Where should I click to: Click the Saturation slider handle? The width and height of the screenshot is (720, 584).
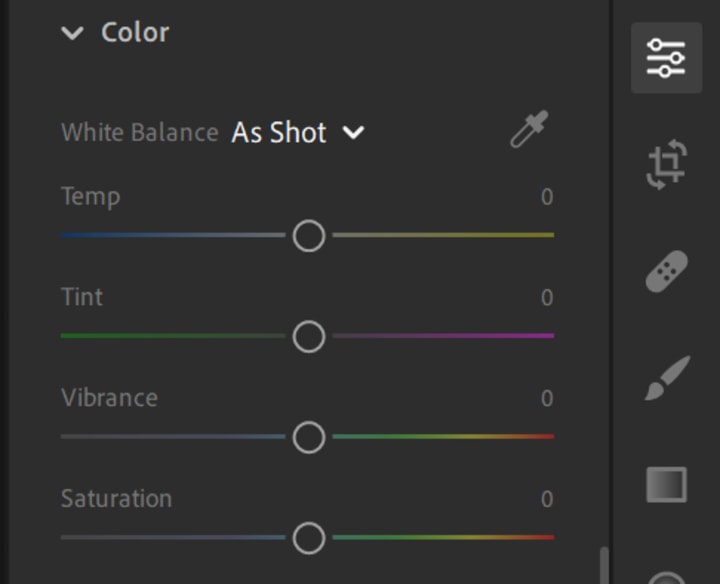coord(309,538)
